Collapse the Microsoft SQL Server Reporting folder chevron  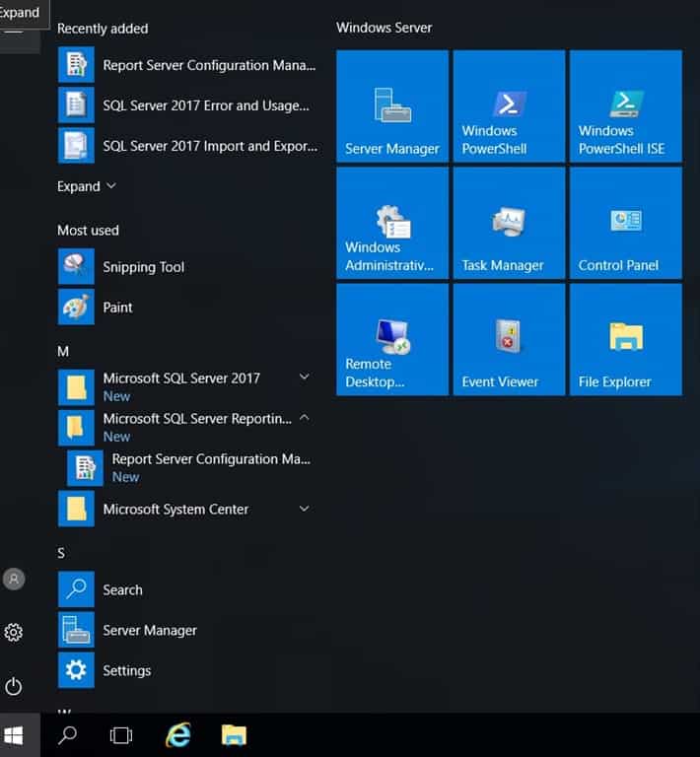point(304,418)
